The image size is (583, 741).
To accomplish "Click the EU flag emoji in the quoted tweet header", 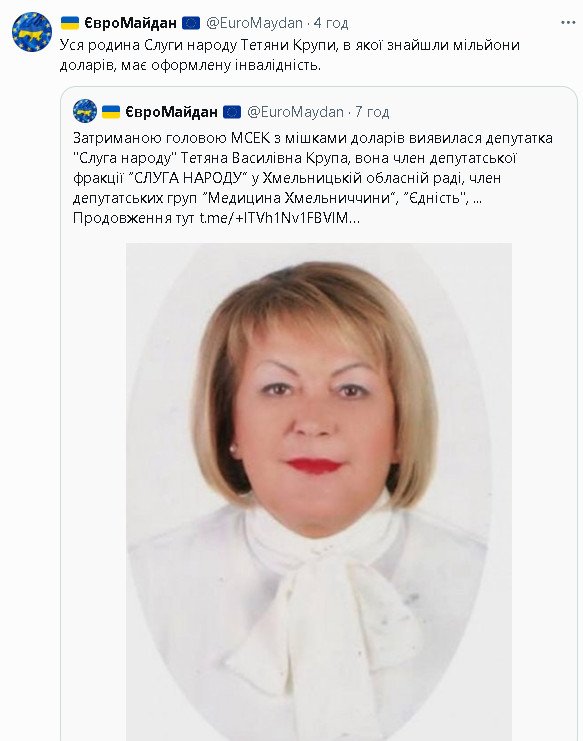I will (x=232, y=112).
